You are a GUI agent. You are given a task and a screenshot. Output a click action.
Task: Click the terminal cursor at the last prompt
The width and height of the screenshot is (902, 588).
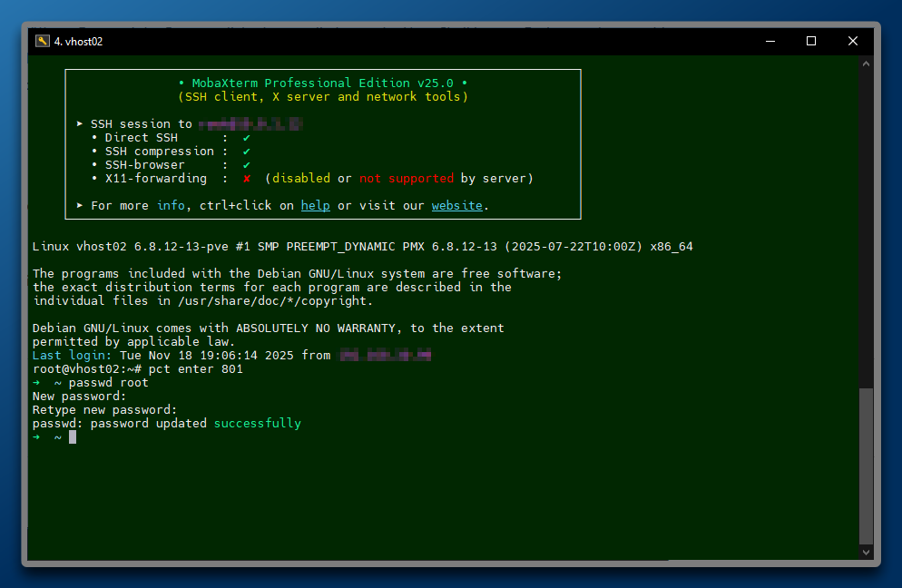click(x=73, y=437)
